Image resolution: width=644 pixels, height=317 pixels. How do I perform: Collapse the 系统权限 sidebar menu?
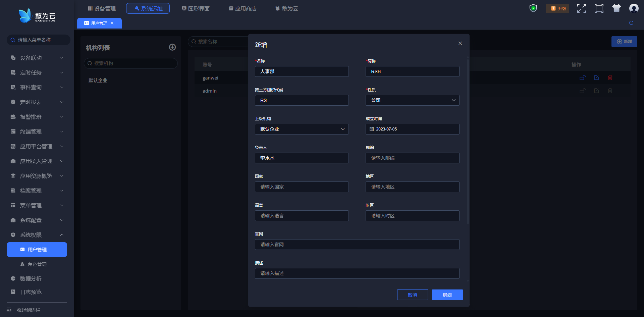(37, 235)
